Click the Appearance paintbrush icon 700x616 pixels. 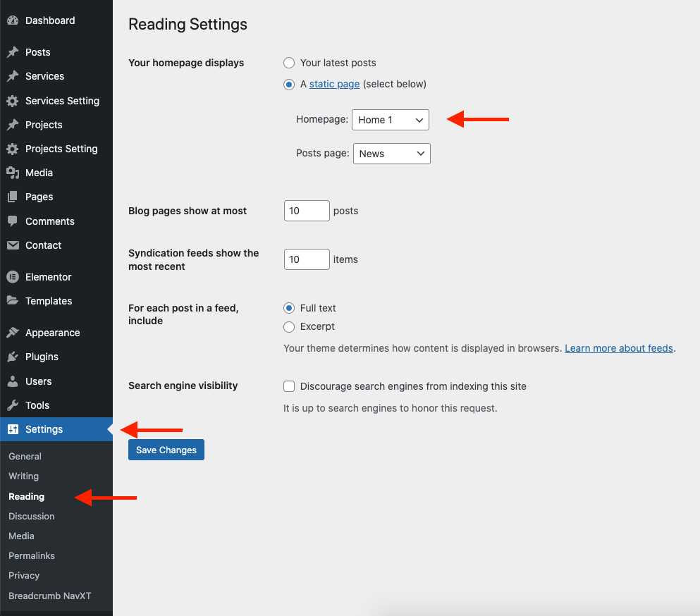[x=12, y=333]
